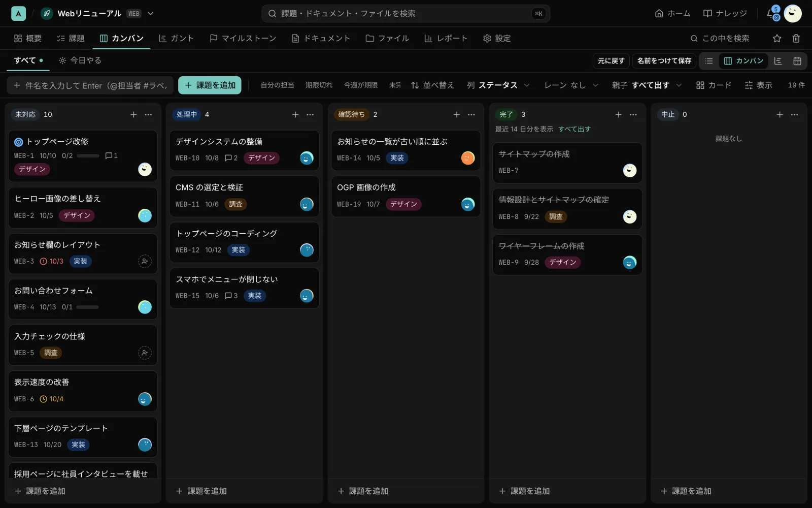Open the カード display options
Screen dimensions: 812x508
[714, 85]
